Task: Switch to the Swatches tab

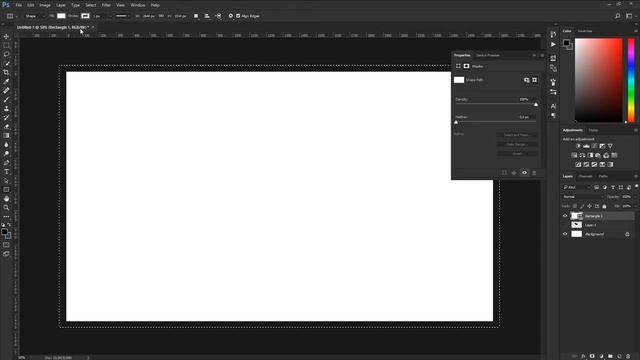Action: click(585, 31)
